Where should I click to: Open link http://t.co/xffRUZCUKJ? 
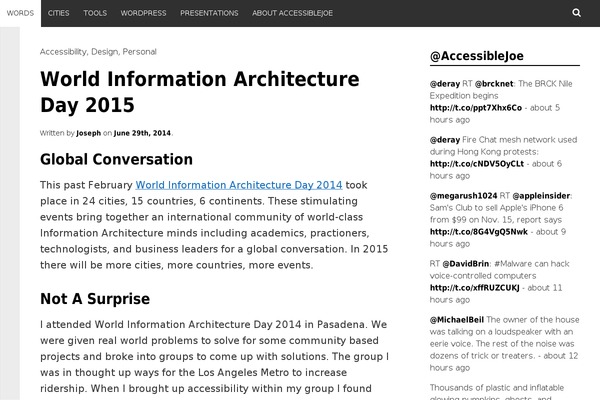pyautogui.click(x=474, y=288)
